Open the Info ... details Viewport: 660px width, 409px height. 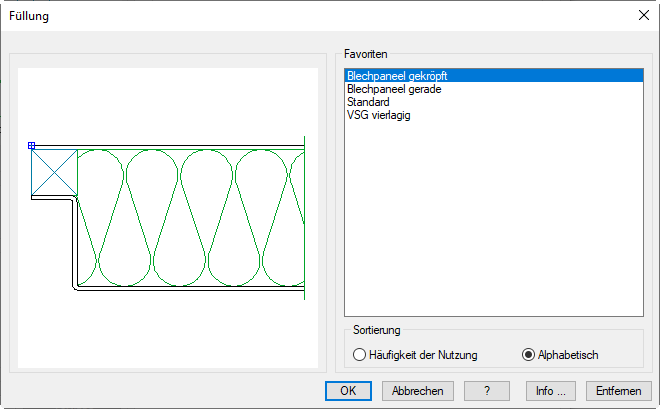coord(557,391)
